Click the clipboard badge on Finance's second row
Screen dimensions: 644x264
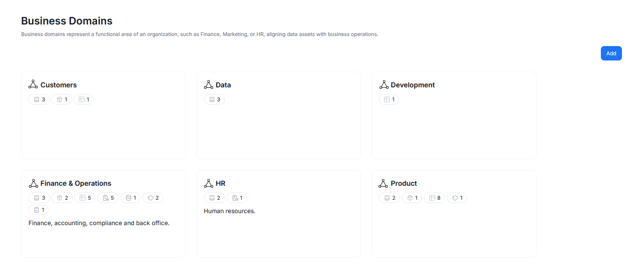pyautogui.click(x=39, y=210)
